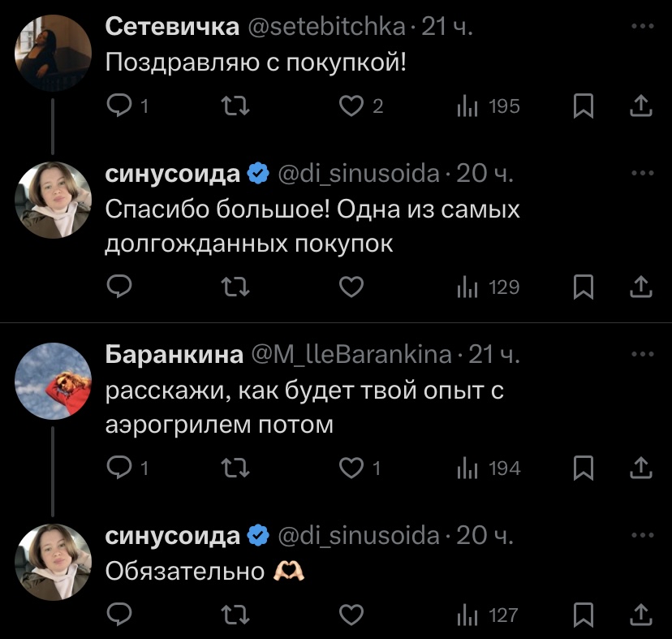Share the 'Обязательно' reply

click(x=641, y=615)
